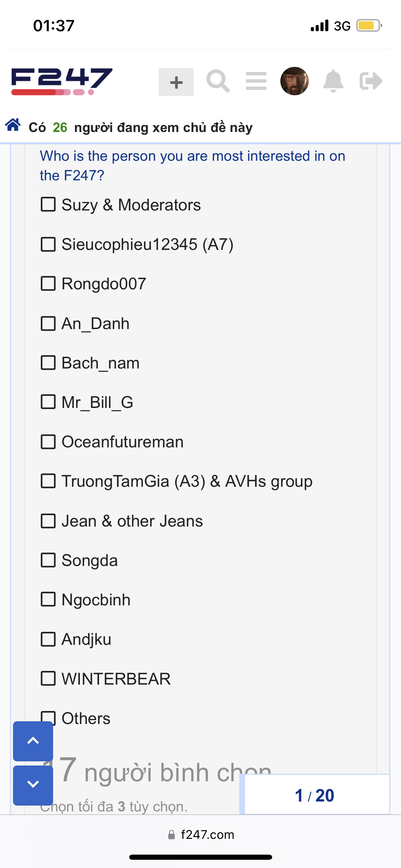The height and width of the screenshot is (868, 401).
Task: Open the 1 / 20 post progress indicator
Action: pyautogui.click(x=315, y=795)
